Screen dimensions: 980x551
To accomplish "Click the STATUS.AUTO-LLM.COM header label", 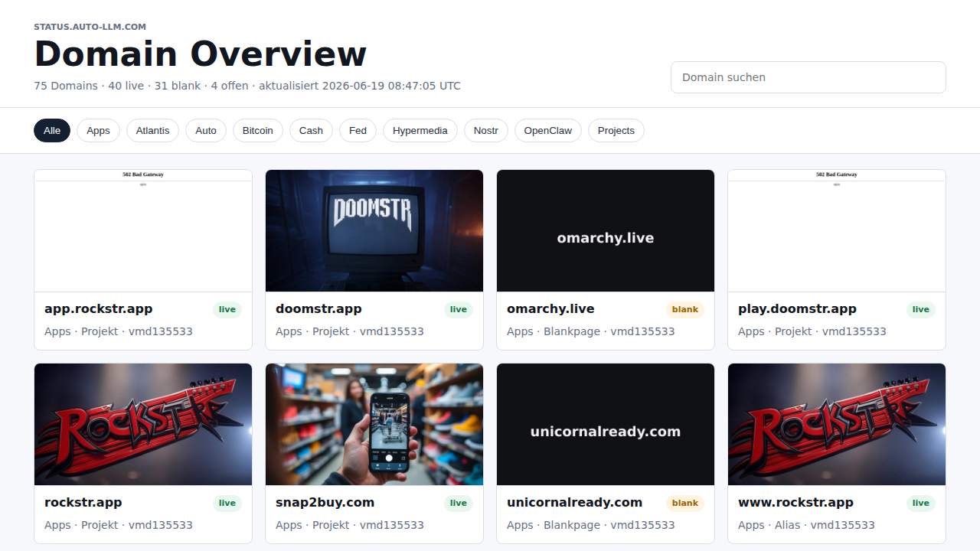I will [x=90, y=27].
